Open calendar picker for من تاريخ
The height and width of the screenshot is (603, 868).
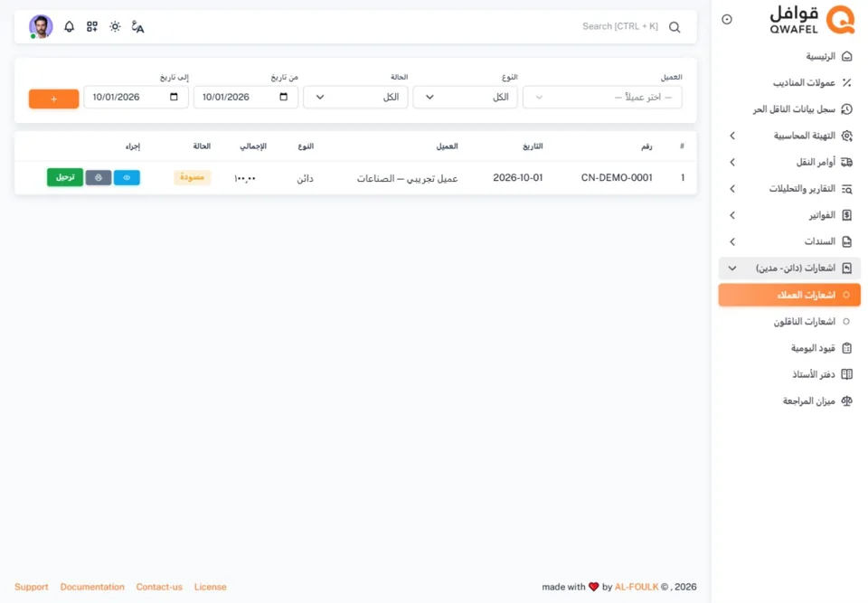[x=283, y=97]
